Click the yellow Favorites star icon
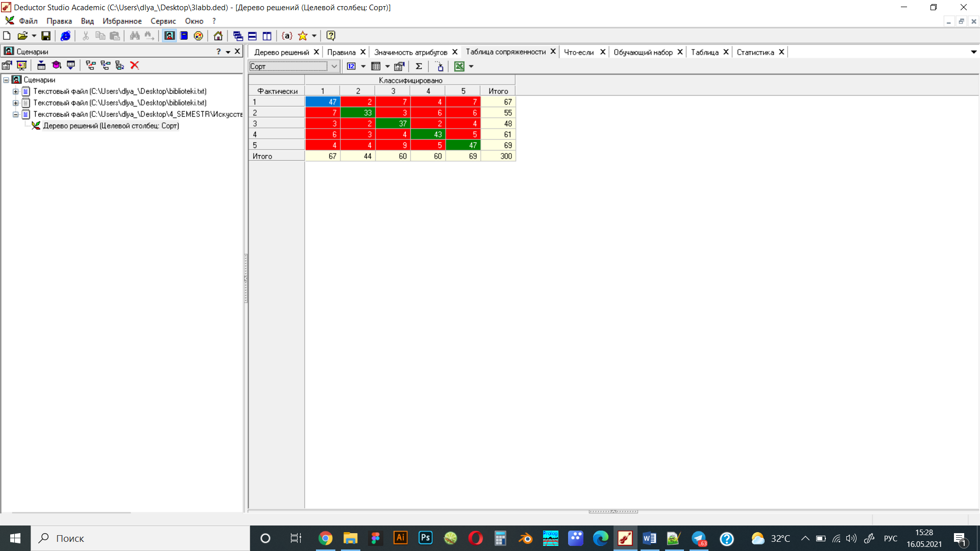The image size is (980, 551). point(303,36)
